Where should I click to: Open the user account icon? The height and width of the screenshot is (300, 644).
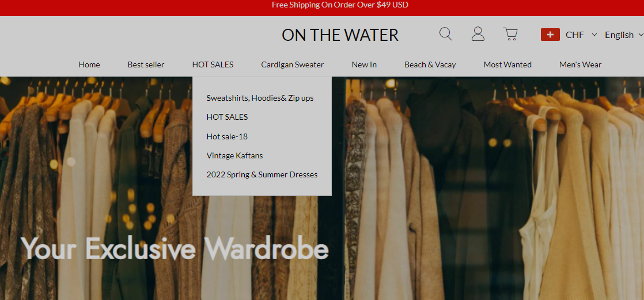pyautogui.click(x=478, y=34)
